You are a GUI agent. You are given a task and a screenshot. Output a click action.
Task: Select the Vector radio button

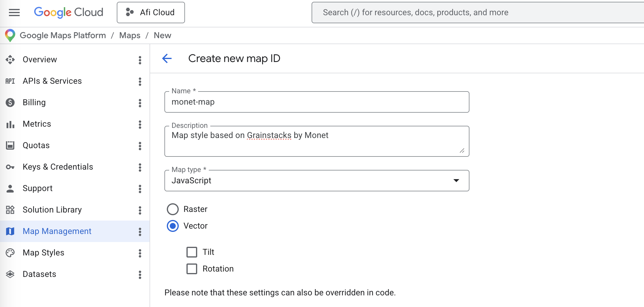tap(173, 226)
